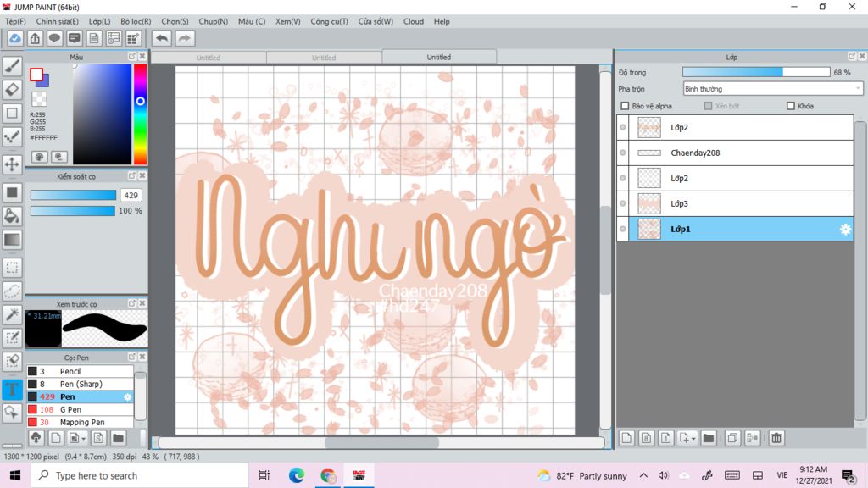Select the rectangular Selection tool
This screenshot has width=868, height=488.
pos(12,268)
